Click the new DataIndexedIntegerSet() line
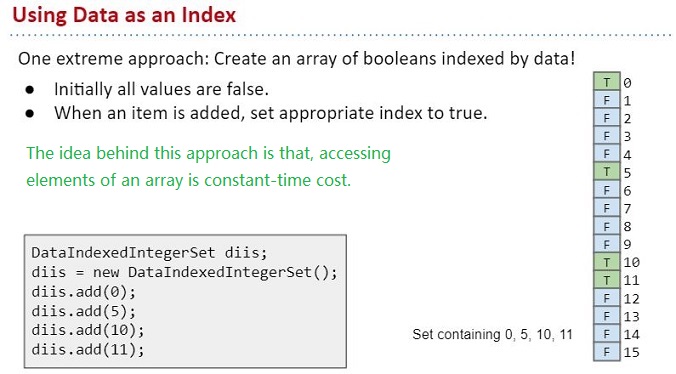The image size is (676, 374). tap(185, 272)
